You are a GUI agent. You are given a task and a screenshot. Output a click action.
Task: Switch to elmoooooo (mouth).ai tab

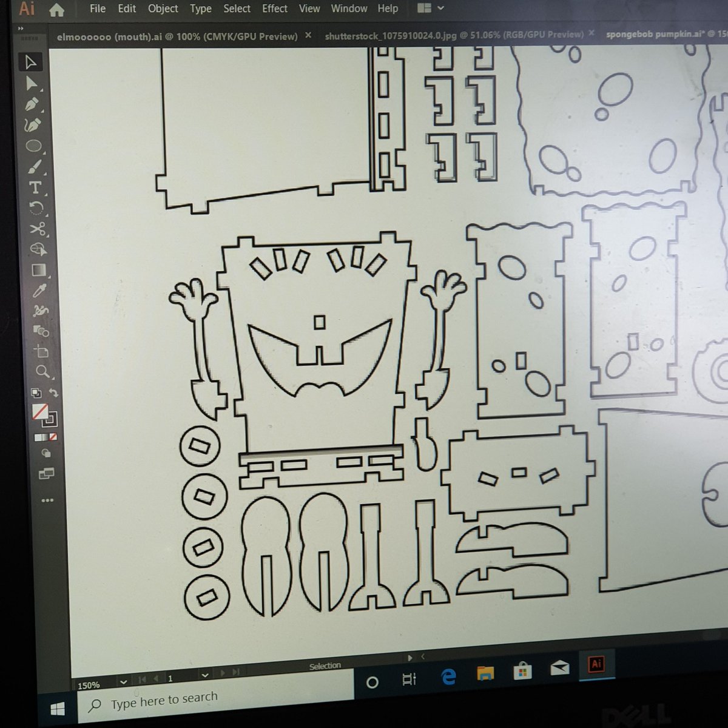click(x=177, y=36)
